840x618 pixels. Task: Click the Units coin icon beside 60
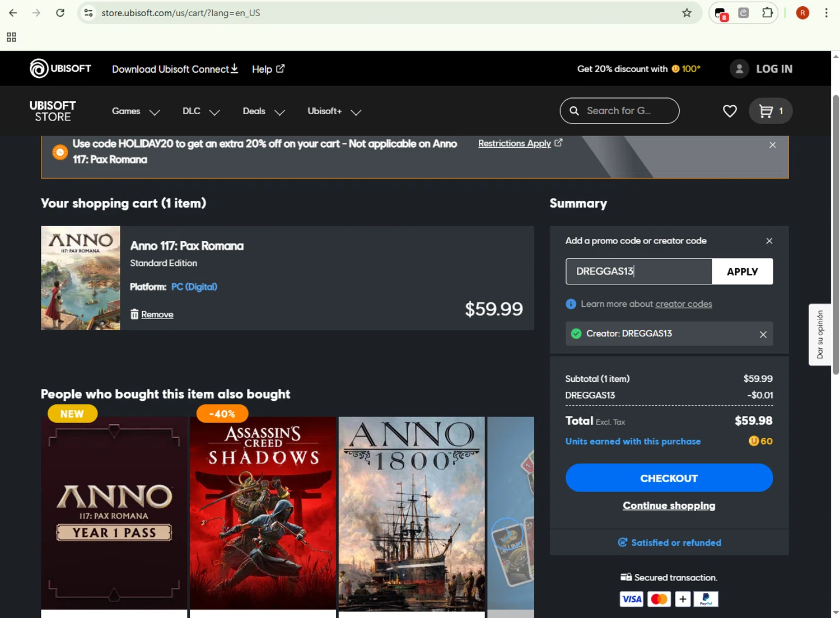754,441
